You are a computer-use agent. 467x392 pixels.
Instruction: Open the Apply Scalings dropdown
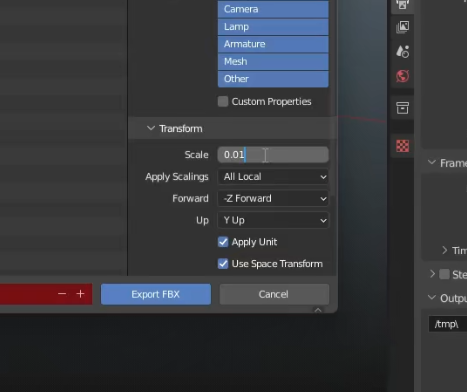[273, 177]
